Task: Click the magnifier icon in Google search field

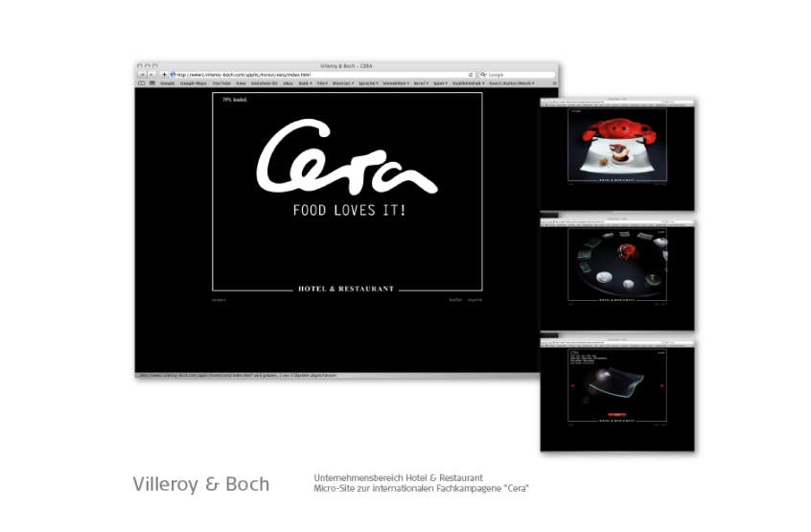Action: 483,74
